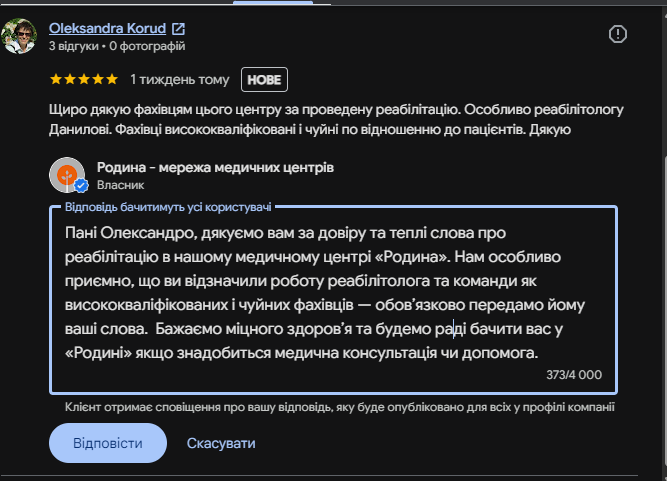Viewport: 667px width, 481px height.
Task: Click the 'Відповідь бачитимуть усі користувачі' field label
Action: pyautogui.click(x=168, y=207)
